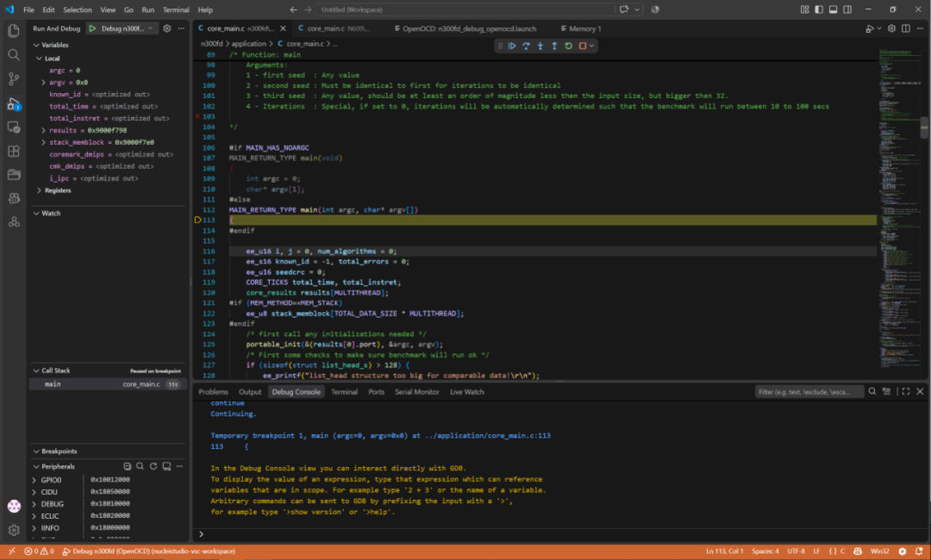
Task: Toggle the bottom panel layout button
Action: (833, 9)
